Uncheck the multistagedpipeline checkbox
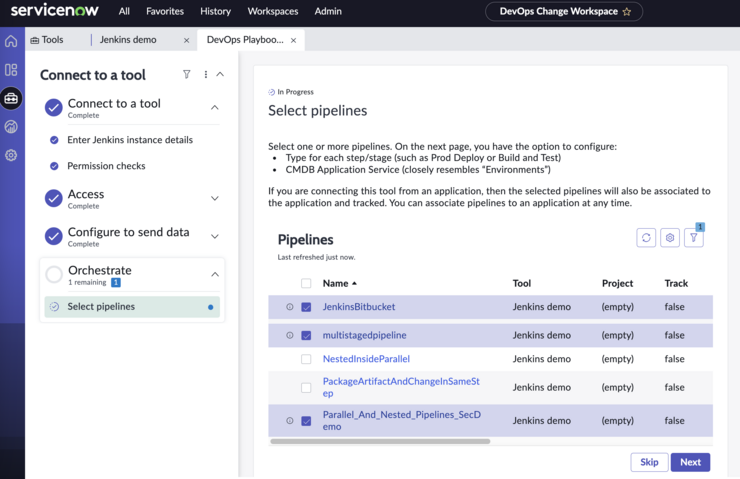Viewport: 740px width, 479px height. click(x=306, y=335)
